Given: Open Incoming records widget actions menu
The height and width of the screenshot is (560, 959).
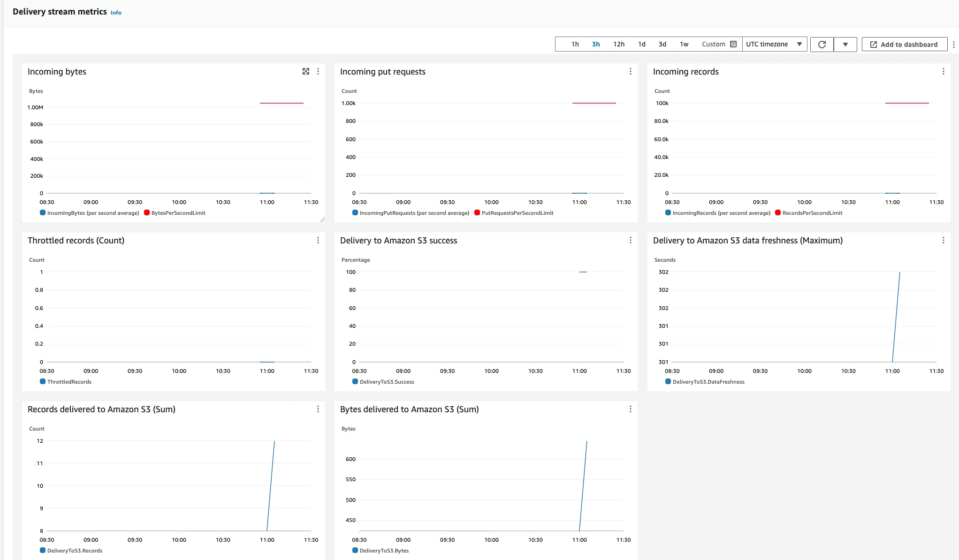Looking at the screenshot, I should tap(944, 71).
